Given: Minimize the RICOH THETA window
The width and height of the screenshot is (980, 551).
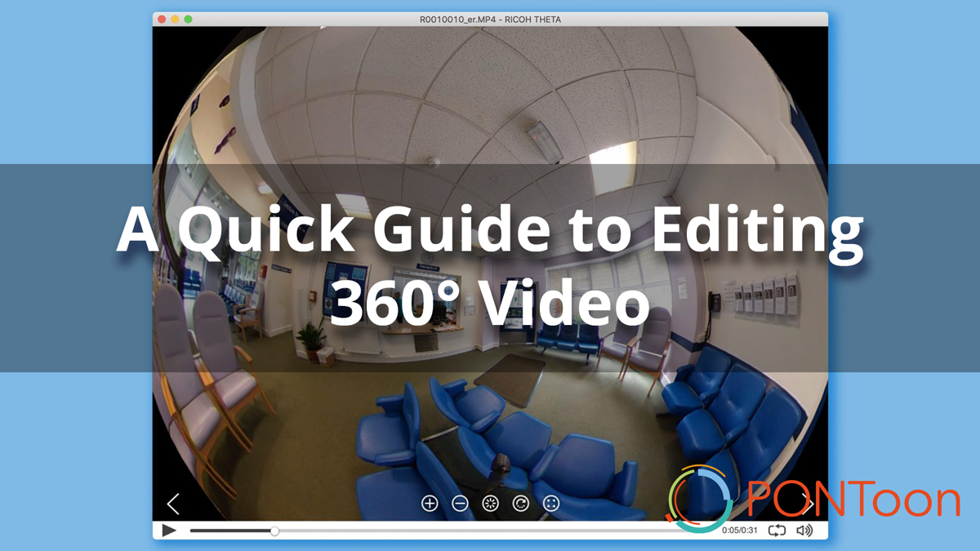Looking at the screenshot, I should point(175,19).
